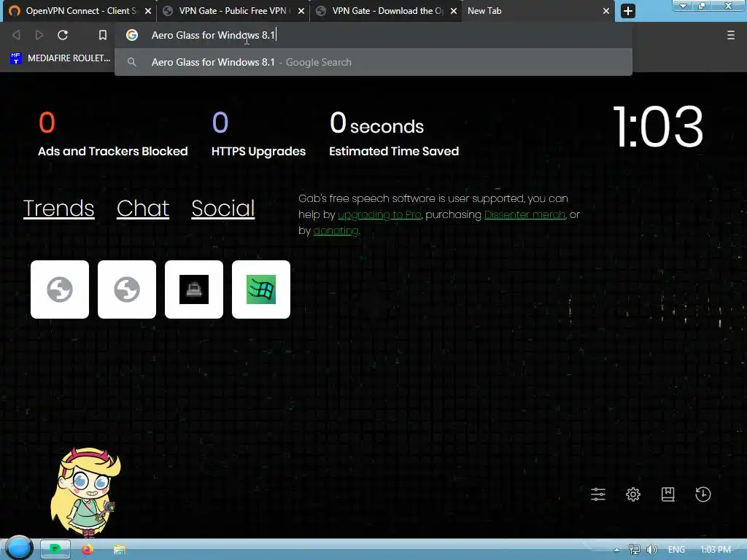Image resolution: width=747 pixels, height=560 pixels.
Task: Close the OpenVPN Connect tab
Action: tap(148, 10)
